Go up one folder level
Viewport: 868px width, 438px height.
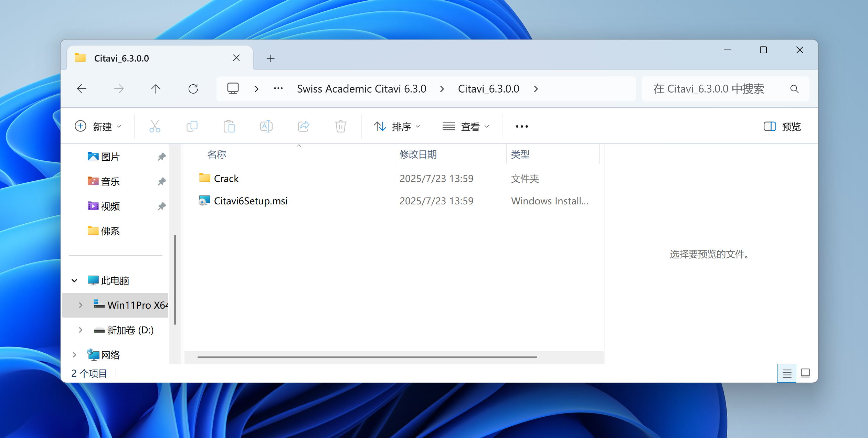pos(156,89)
